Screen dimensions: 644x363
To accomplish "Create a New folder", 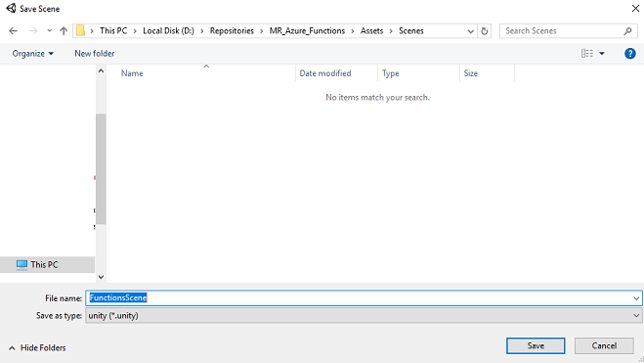I will [95, 54].
